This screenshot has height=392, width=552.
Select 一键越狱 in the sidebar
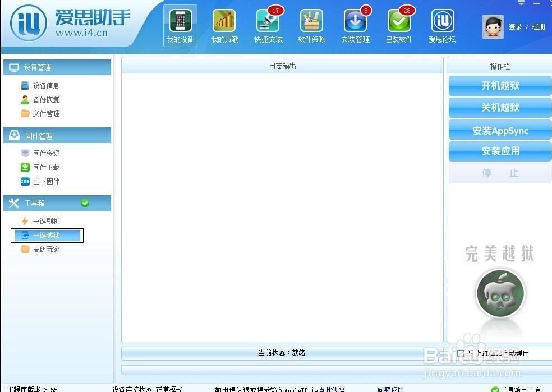[47, 235]
